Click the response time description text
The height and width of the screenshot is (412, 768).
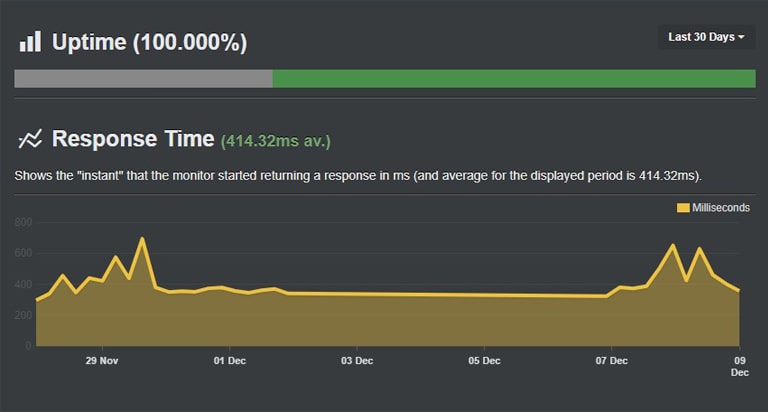(x=358, y=176)
